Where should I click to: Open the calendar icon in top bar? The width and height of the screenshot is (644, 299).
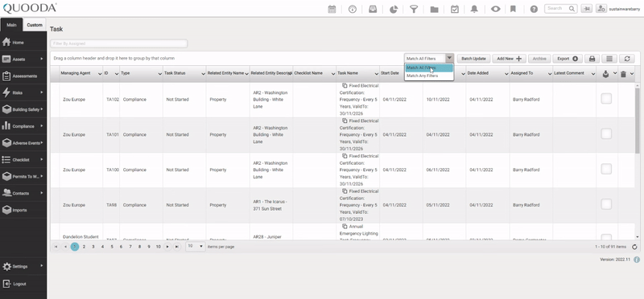(x=332, y=9)
